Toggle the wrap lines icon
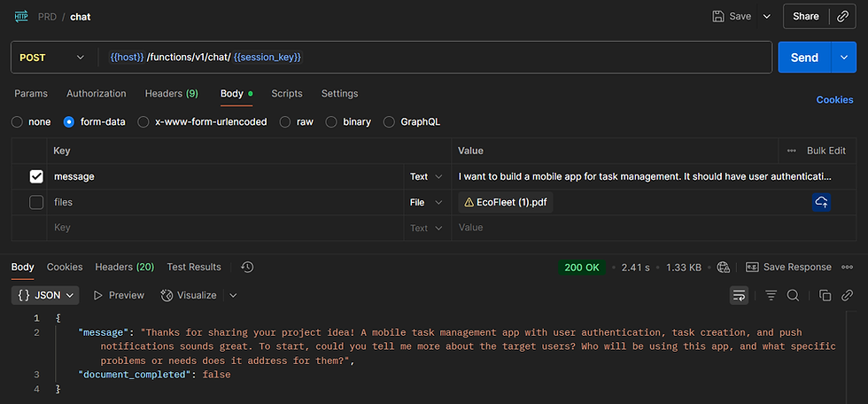 pos(739,296)
